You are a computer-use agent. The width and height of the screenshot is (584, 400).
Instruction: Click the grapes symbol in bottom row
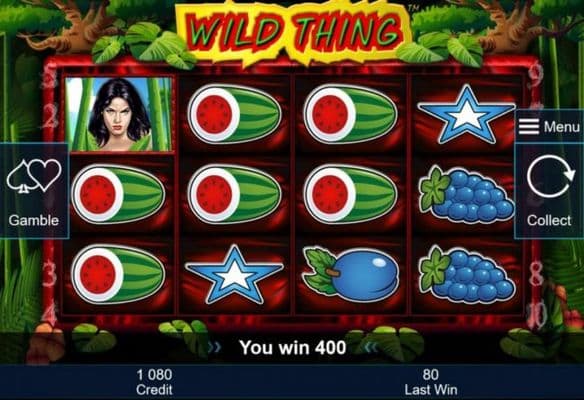[467, 274]
